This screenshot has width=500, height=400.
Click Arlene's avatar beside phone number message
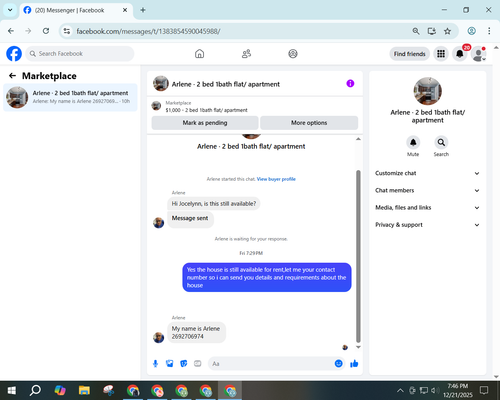(x=158, y=337)
